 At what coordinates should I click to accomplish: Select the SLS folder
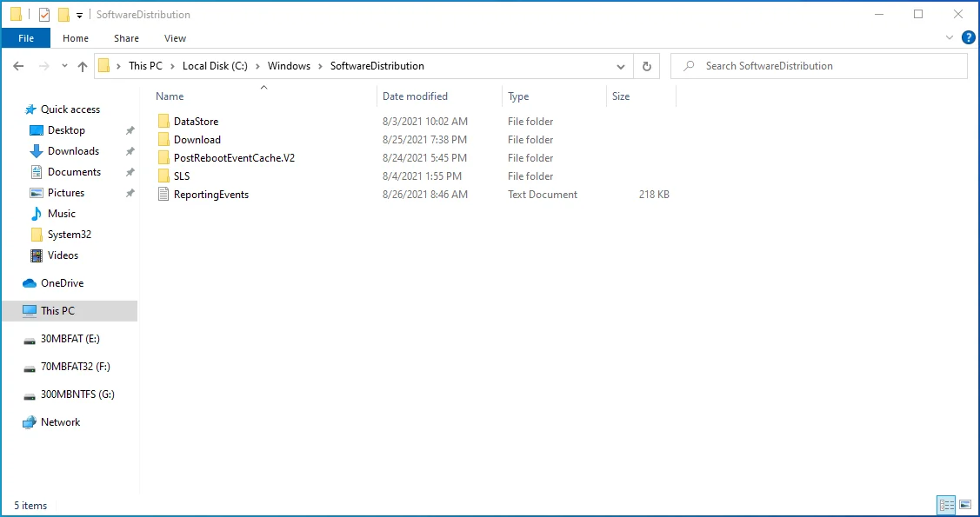click(x=181, y=176)
